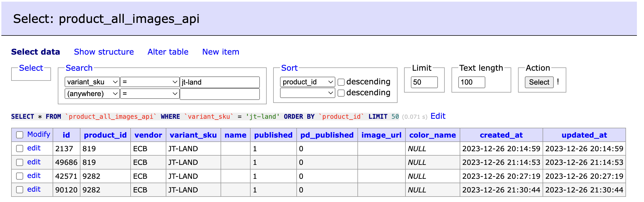Image resolution: width=644 pixels, height=202 pixels.
Task: Toggle the second descending checkbox
Action: click(341, 93)
